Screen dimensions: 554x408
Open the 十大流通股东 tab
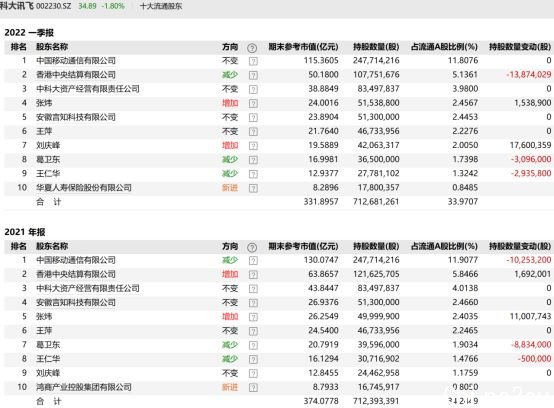161,6
